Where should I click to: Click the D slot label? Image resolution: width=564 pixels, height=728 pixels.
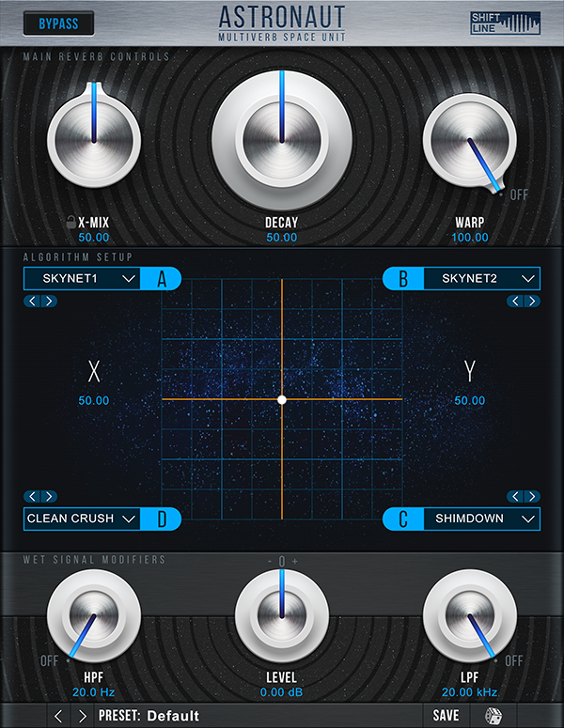point(161,519)
